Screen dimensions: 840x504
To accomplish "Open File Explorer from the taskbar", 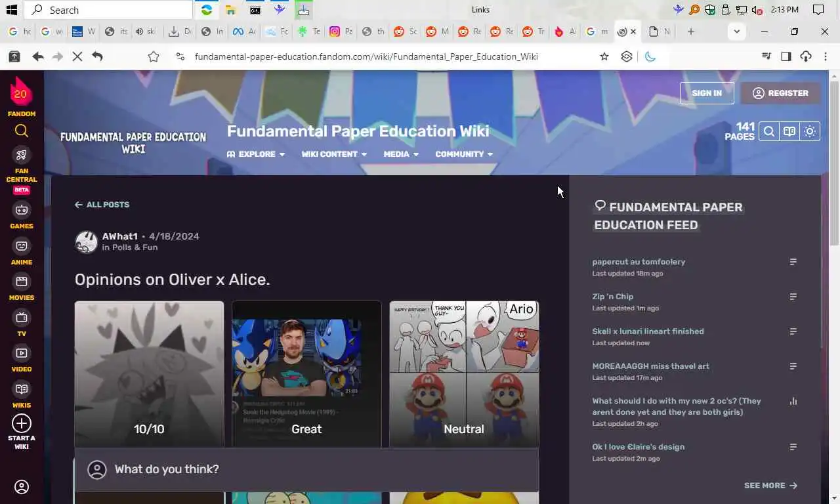I will pos(230,10).
